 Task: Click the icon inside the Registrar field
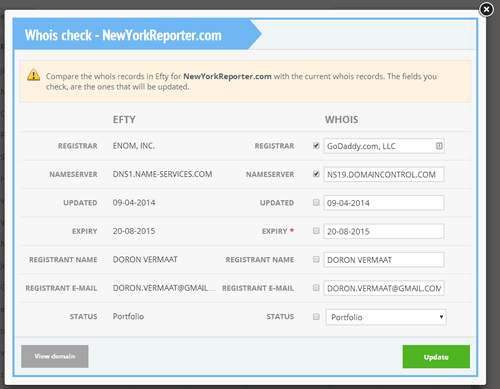(x=439, y=146)
